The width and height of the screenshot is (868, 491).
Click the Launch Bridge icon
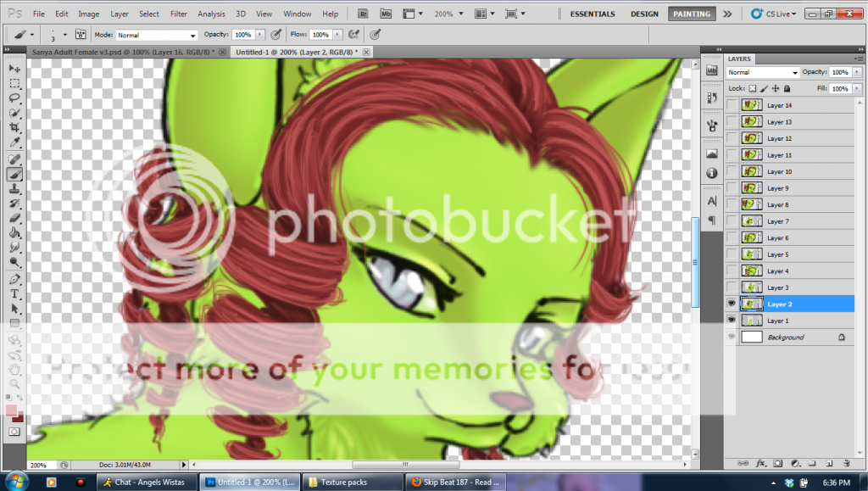363,14
